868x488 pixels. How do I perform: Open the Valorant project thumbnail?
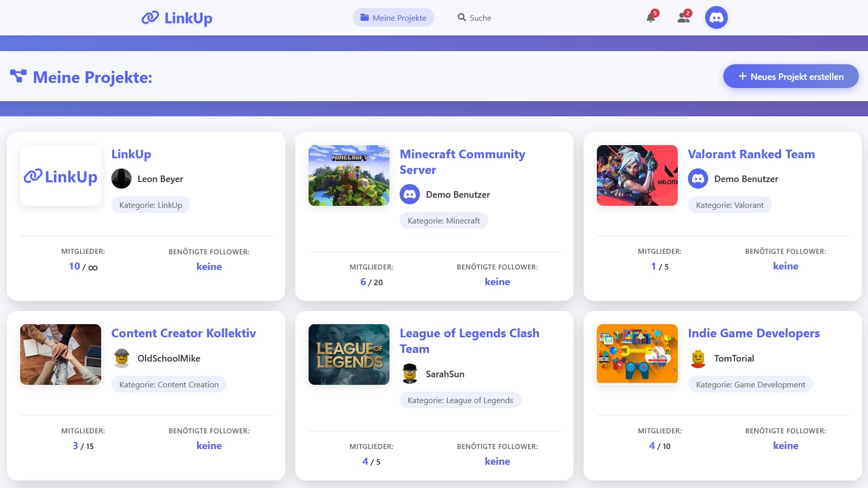tap(637, 175)
